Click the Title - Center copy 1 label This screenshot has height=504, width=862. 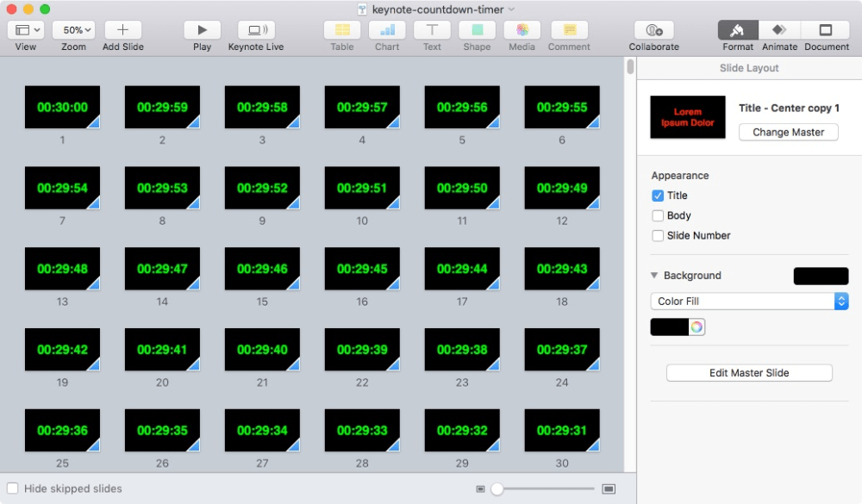tap(789, 108)
